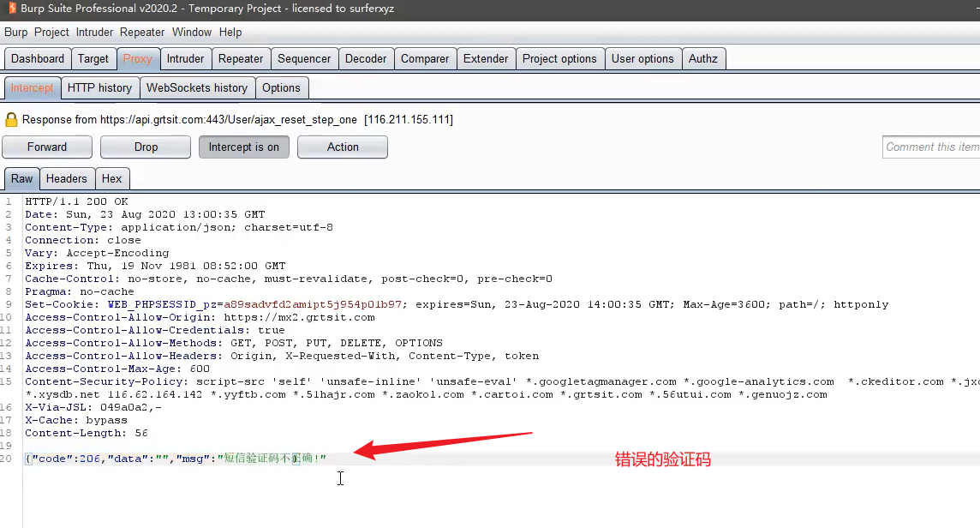
Task: Open the Sequencer tab
Action: click(x=304, y=59)
